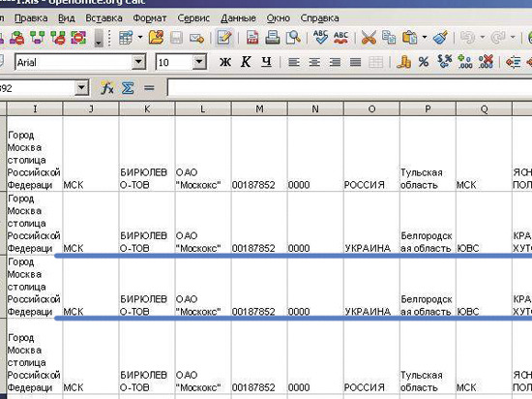Align cell text right
The height and width of the screenshot is (399, 532).
tap(335, 62)
